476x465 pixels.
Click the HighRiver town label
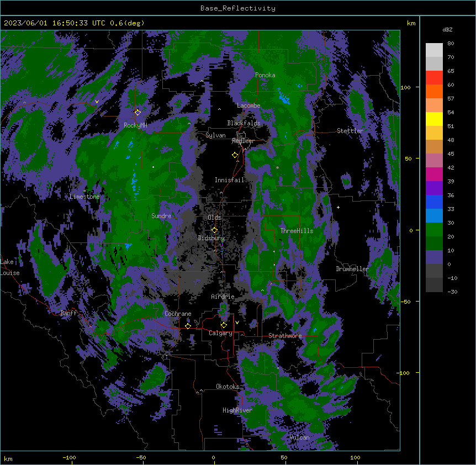click(237, 410)
